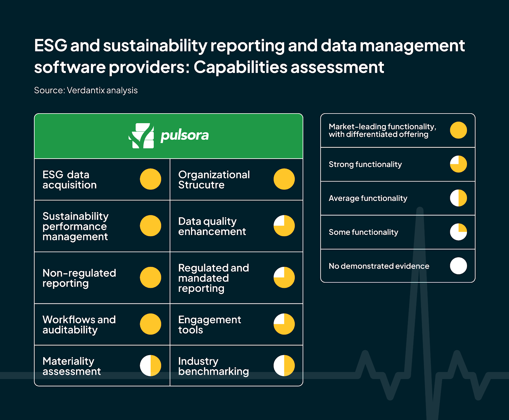509x420 pixels.
Task: Click the Engagement tools rating pie
Action: [x=284, y=324]
